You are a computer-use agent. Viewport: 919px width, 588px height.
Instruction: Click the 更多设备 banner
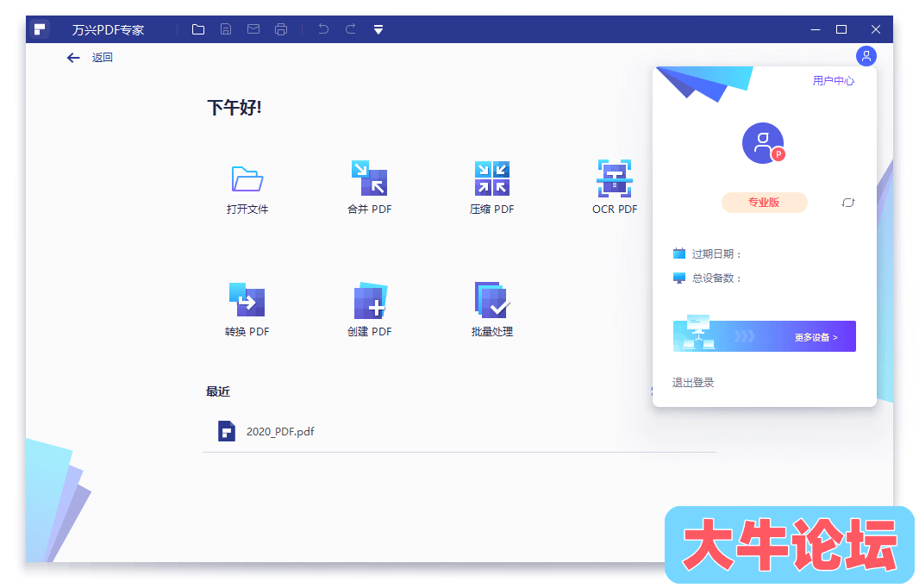point(765,336)
